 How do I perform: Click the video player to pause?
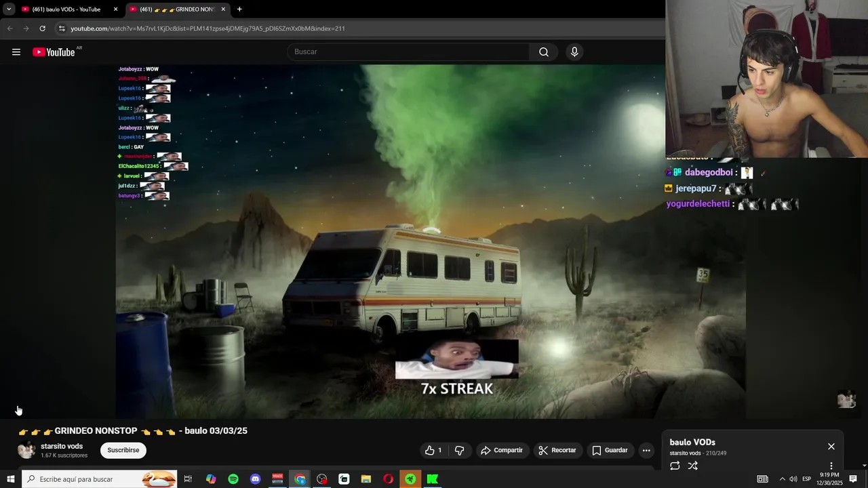431,241
